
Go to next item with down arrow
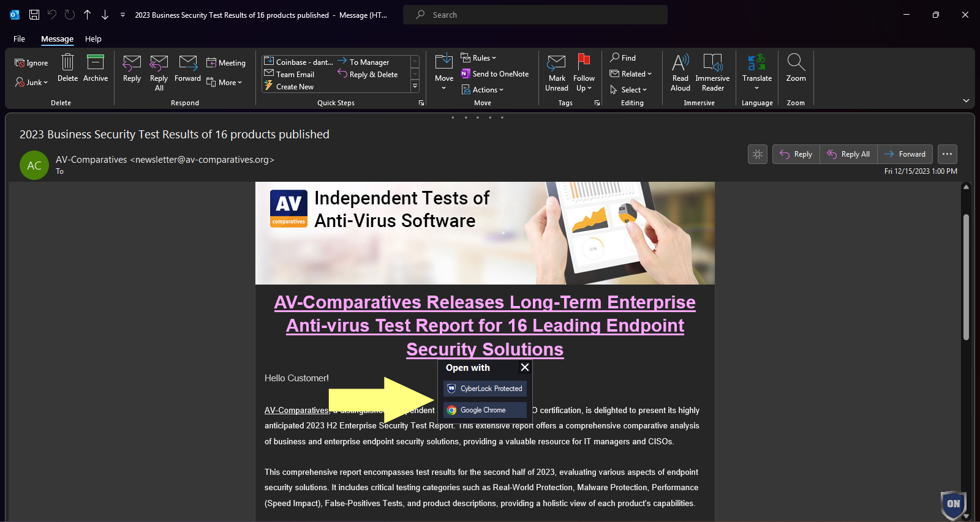click(x=105, y=15)
